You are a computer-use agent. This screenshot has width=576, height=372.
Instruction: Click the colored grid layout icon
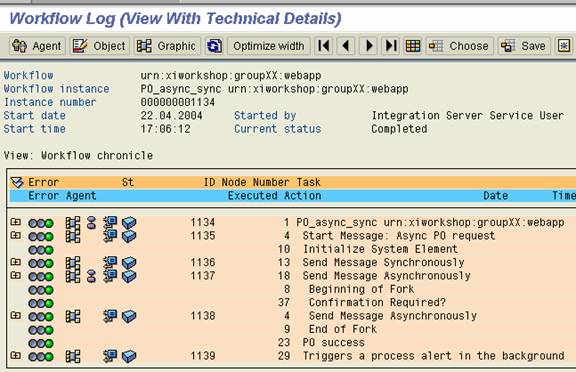pyautogui.click(x=413, y=46)
